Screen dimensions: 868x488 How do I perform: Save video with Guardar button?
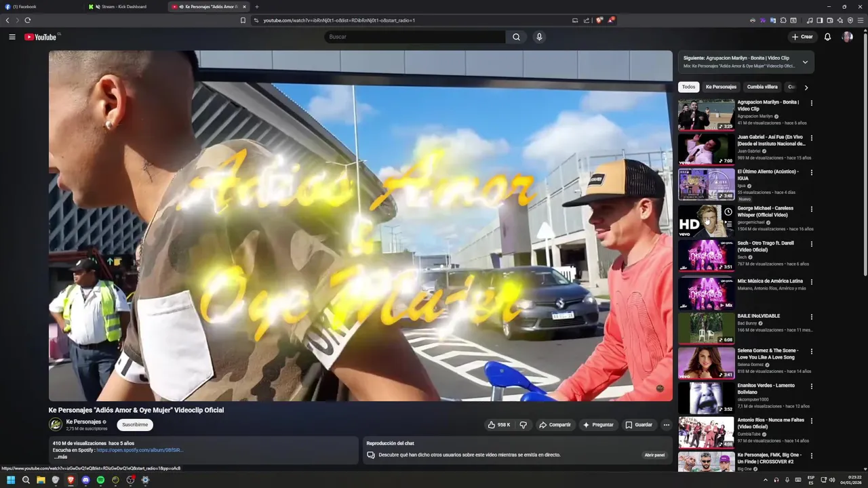pos(639,425)
